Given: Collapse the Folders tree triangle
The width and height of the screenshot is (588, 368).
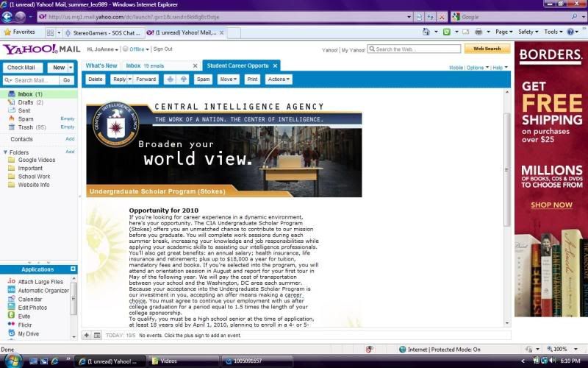Looking at the screenshot, I should (5, 152).
